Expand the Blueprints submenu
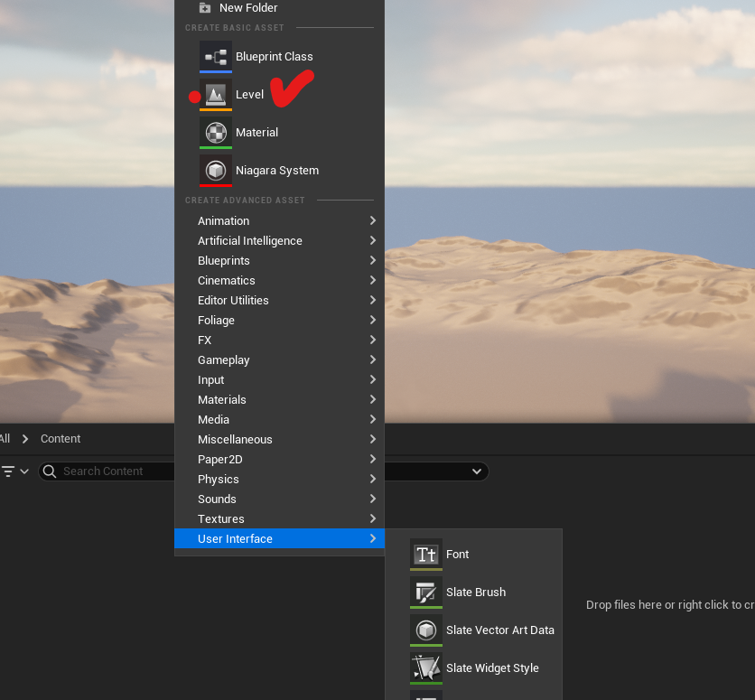Screen dimensions: 755x700 coord(279,260)
